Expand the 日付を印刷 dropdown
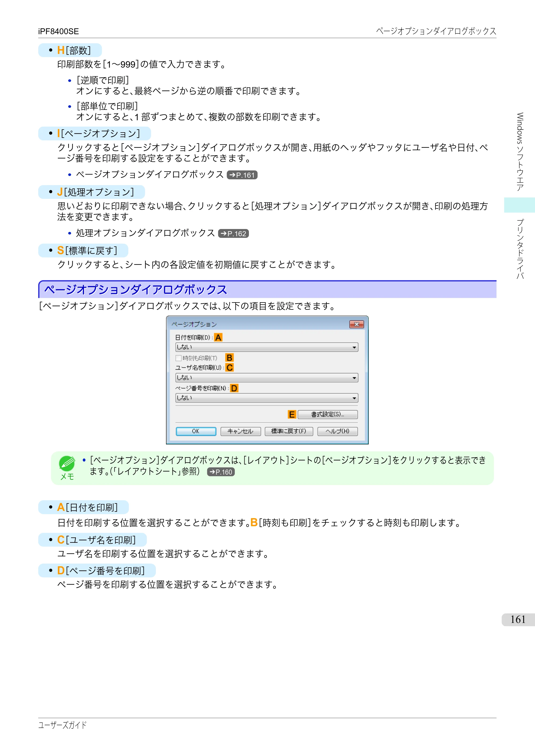 267,347
